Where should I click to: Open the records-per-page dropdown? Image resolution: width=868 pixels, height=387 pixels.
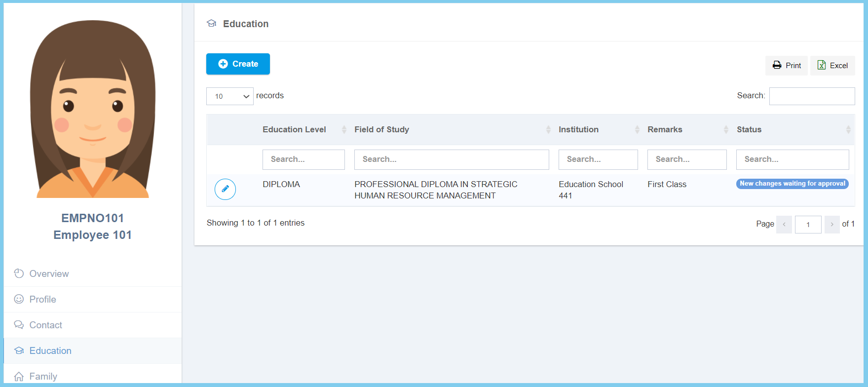[229, 96]
